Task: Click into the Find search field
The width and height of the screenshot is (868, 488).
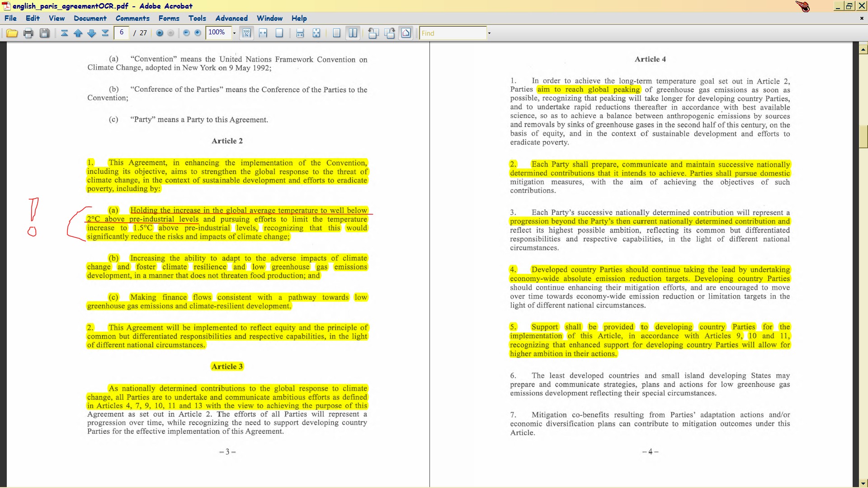Action: 453,33
